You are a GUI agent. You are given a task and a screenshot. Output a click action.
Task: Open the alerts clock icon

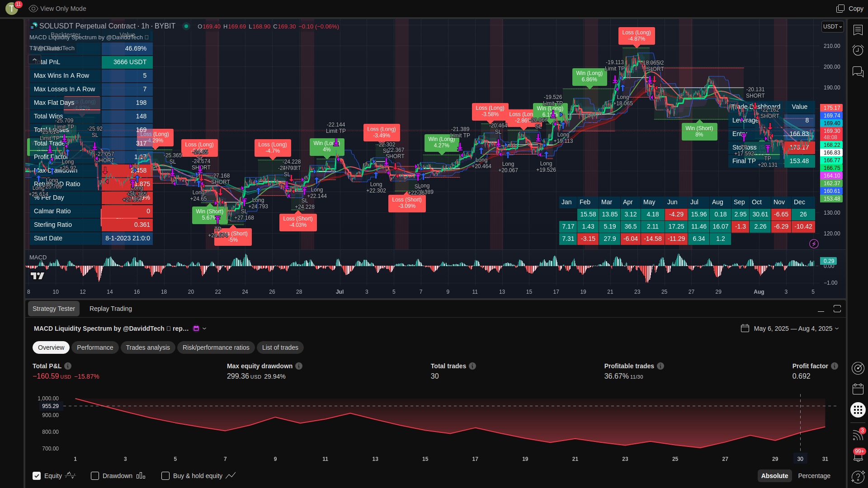tap(858, 50)
